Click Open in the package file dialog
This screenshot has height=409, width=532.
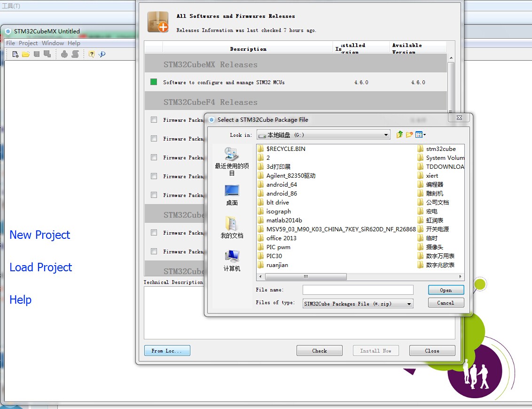tap(446, 290)
